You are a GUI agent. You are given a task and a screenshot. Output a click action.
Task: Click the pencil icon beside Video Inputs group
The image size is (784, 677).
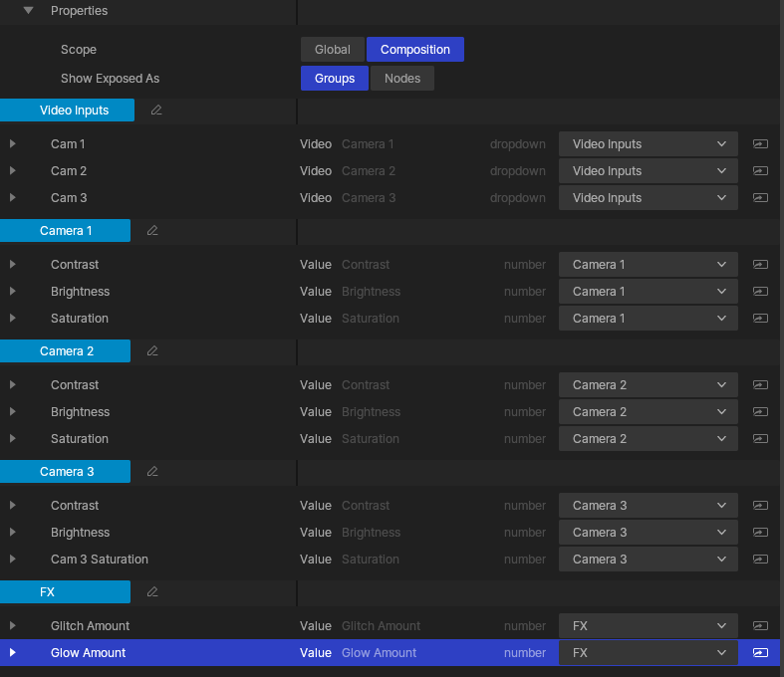156,111
